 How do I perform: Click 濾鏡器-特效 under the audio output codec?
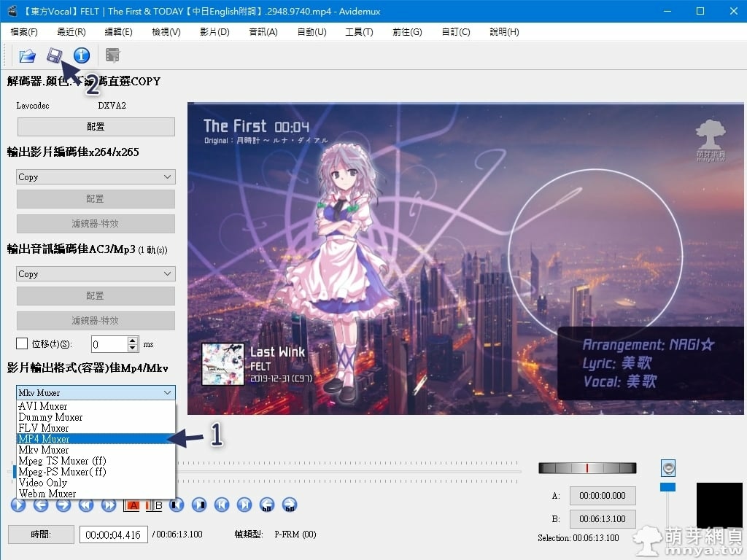[96, 321]
